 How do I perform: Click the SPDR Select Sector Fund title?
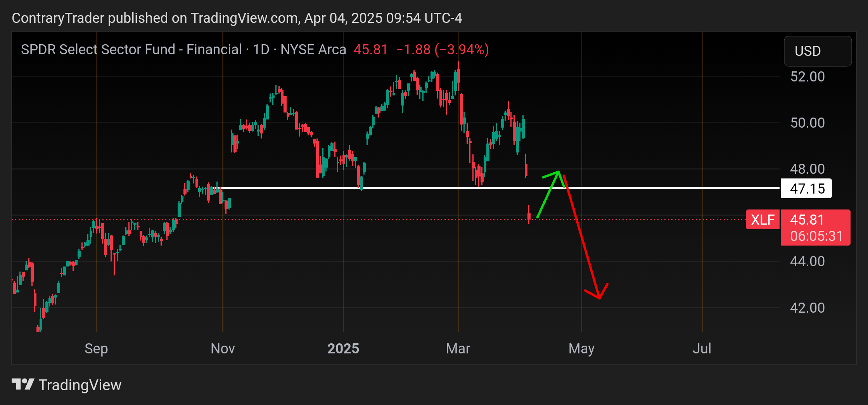click(x=131, y=50)
